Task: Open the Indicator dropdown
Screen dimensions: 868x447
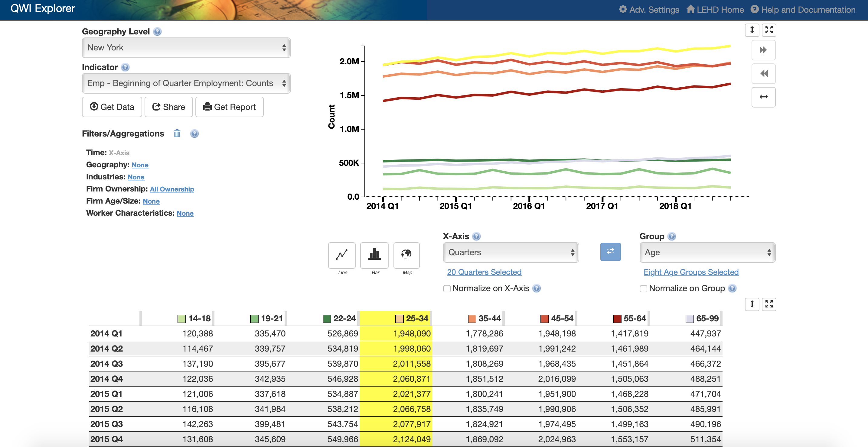Action: [186, 83]
